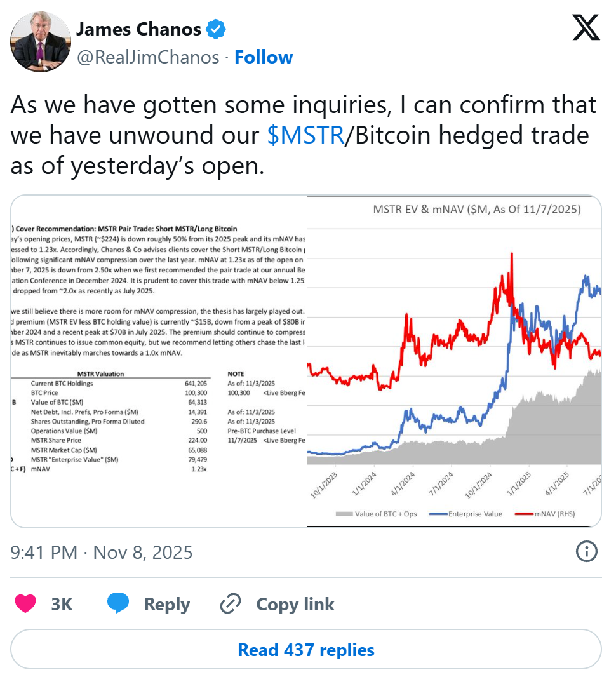Click the blue verified badge
The height and width of the screenshot is (684, 616).
(x=217, y=29)
